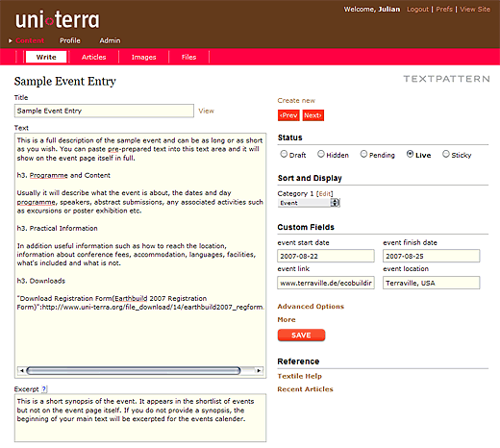Click the 'Status' heading

tap(290, 137)
